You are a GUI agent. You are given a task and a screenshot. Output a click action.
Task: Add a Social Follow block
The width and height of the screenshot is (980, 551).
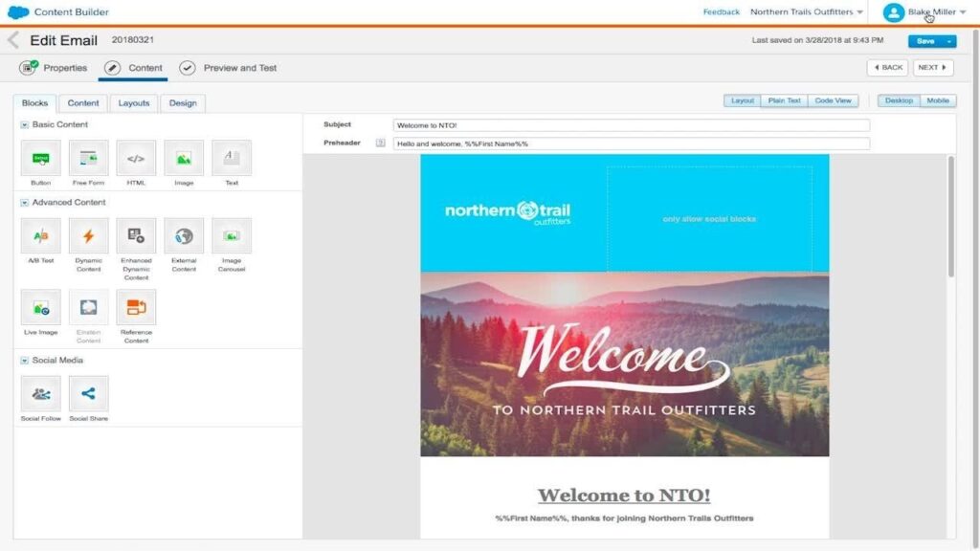(40, 392)
